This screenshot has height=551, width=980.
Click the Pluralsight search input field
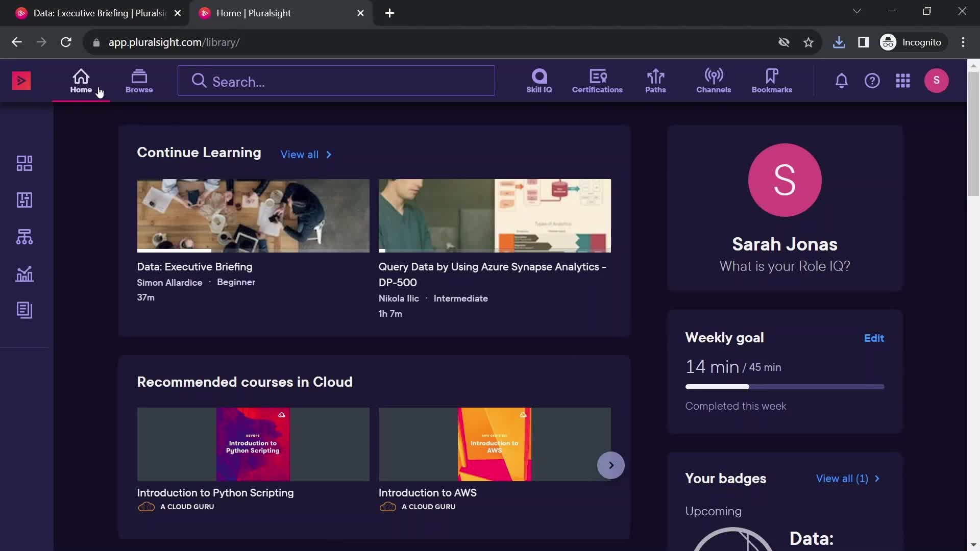(336, 80)
